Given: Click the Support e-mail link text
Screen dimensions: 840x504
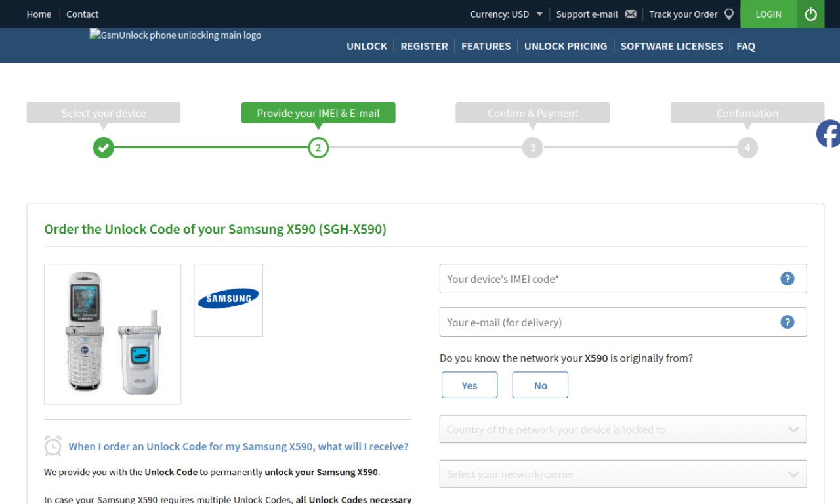Looking at the screenshot, I should coord(587,14).
